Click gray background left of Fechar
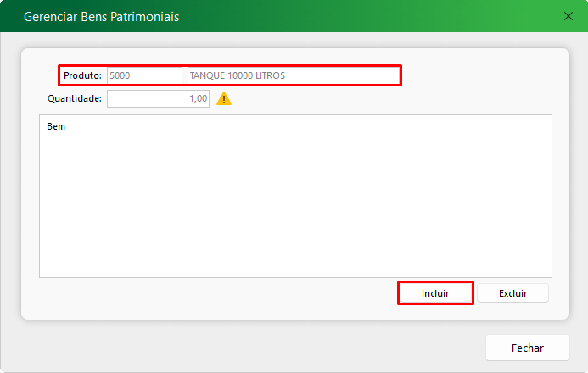This screenshot has width=588, height=373. point(255,348)
